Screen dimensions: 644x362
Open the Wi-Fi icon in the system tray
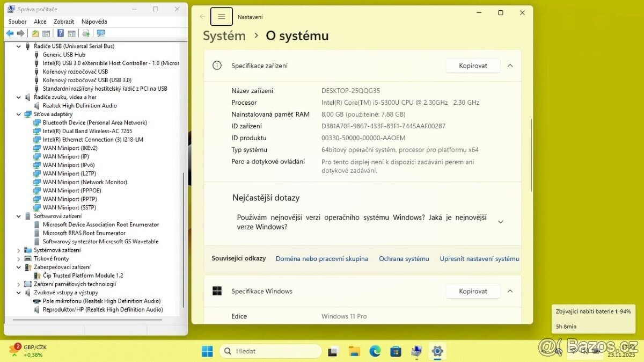pyautogui.click(x=573, y=351)
